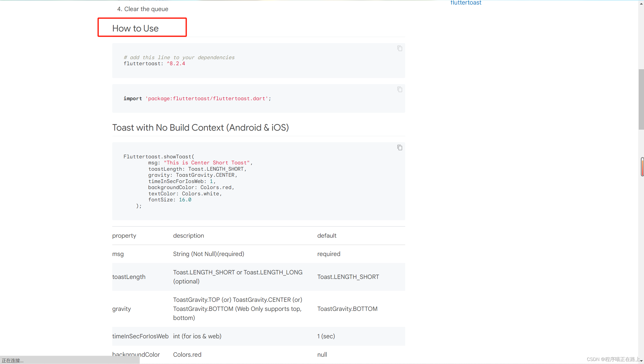Viewport: 644px width, 364px height.
Task: Copy the import package code block
Action: tap(400, 89)
